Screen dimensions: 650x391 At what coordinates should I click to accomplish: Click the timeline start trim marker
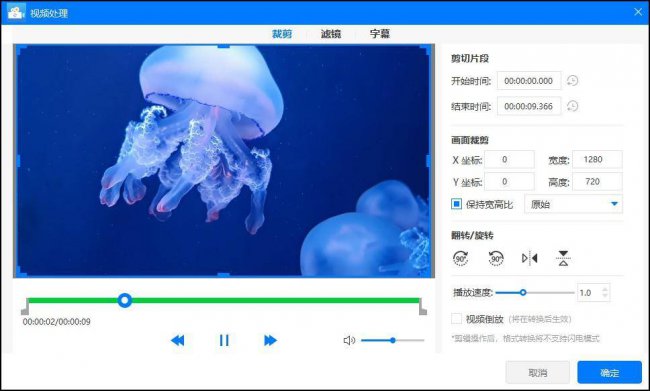pyautogui.click(x=25, y=307)
